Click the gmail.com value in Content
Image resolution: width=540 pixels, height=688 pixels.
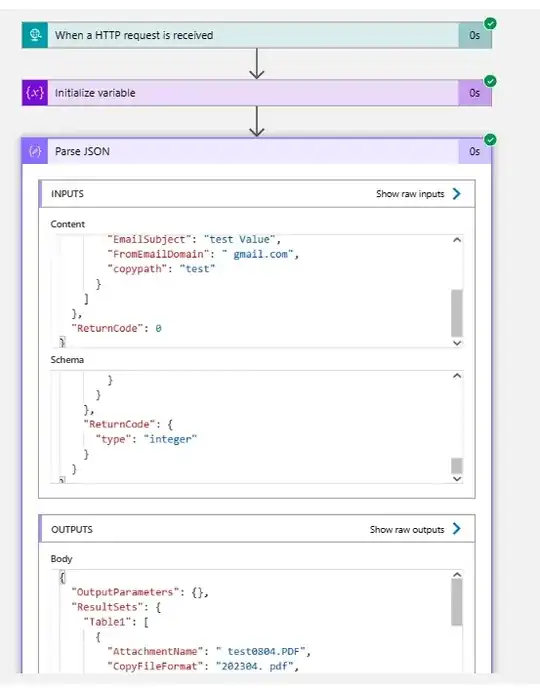coord(260,254)
